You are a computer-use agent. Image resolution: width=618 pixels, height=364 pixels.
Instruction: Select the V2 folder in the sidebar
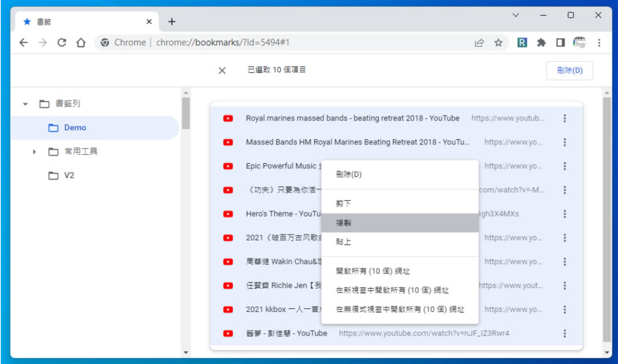[x=69, y=176]
